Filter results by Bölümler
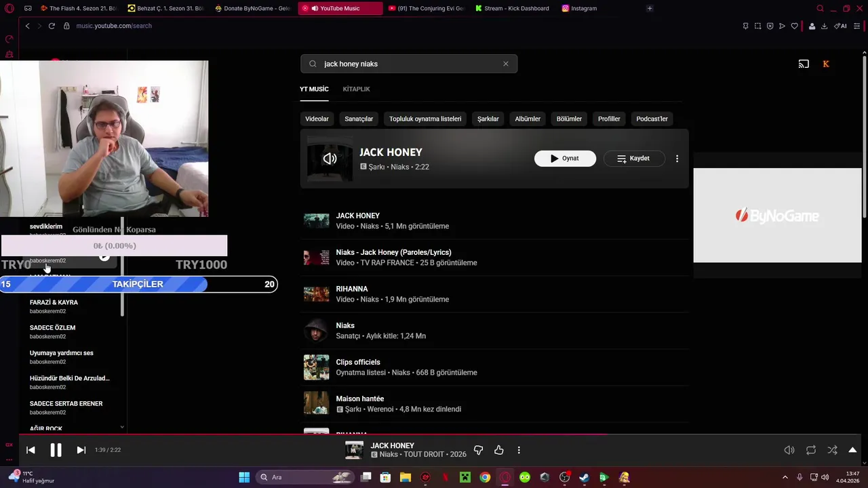 pyautogui.click(x=569, y=119)
